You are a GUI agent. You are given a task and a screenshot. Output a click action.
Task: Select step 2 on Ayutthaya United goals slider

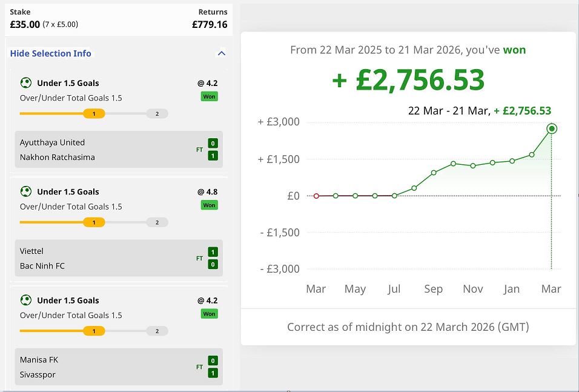(x=157, y=114)
